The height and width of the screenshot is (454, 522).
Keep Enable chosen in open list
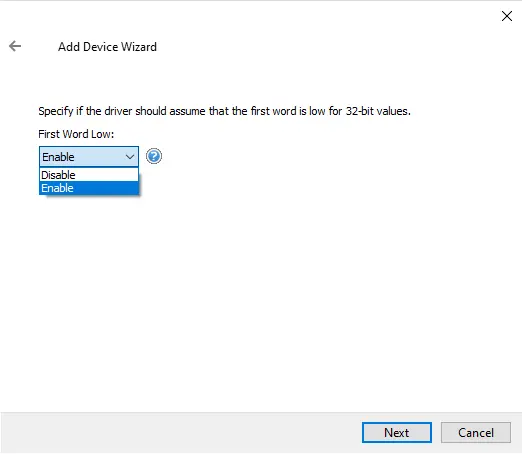click(x=89, y=188)
